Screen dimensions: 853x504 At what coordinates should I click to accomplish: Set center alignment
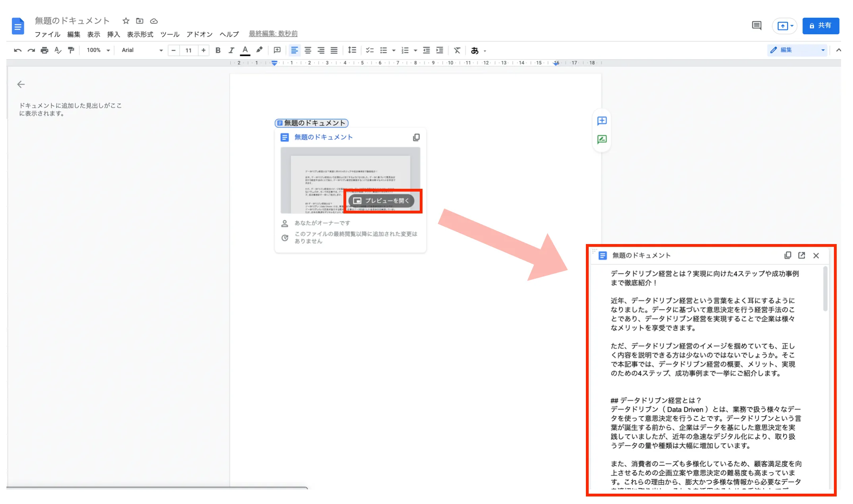[x=308, y=50]
